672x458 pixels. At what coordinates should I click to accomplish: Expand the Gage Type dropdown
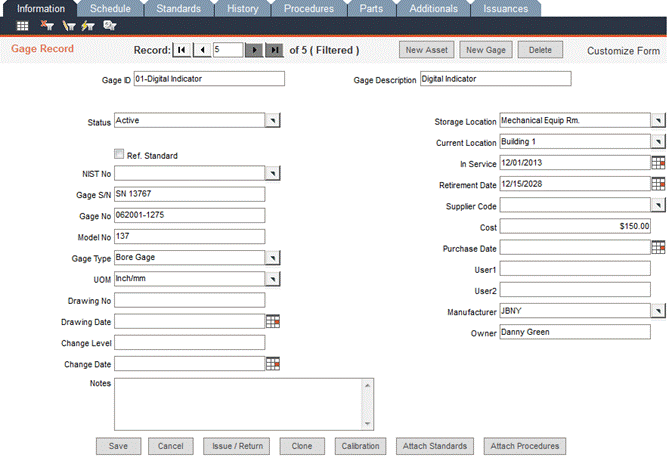click(x=273, y=258)
